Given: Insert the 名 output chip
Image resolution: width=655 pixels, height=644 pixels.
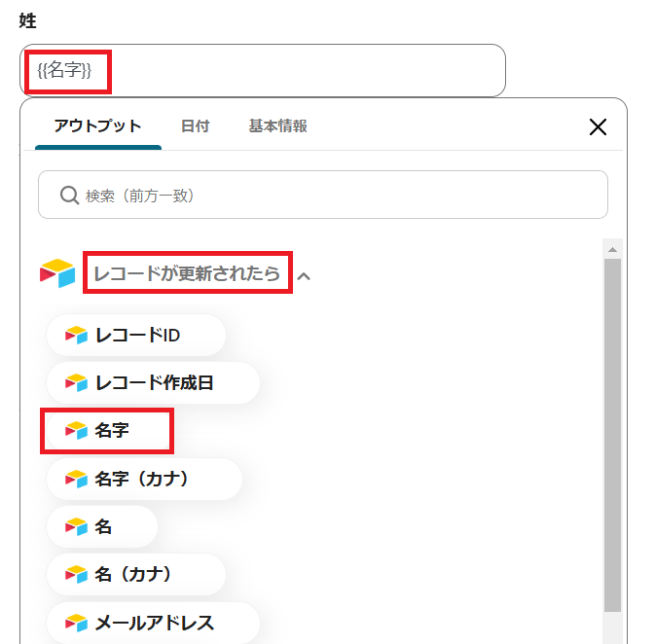Looking at the screenshot, I should click(103, 527).
